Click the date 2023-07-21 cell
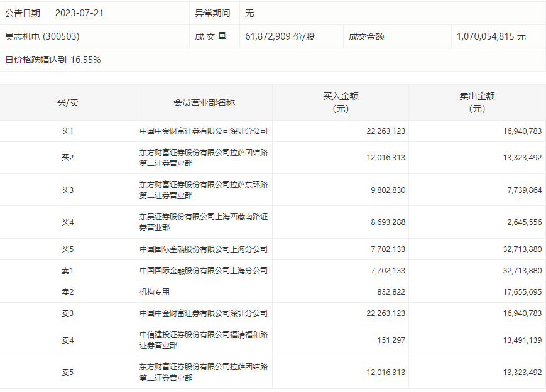Viewport: 546px width, 392px height. click(79, 13)
